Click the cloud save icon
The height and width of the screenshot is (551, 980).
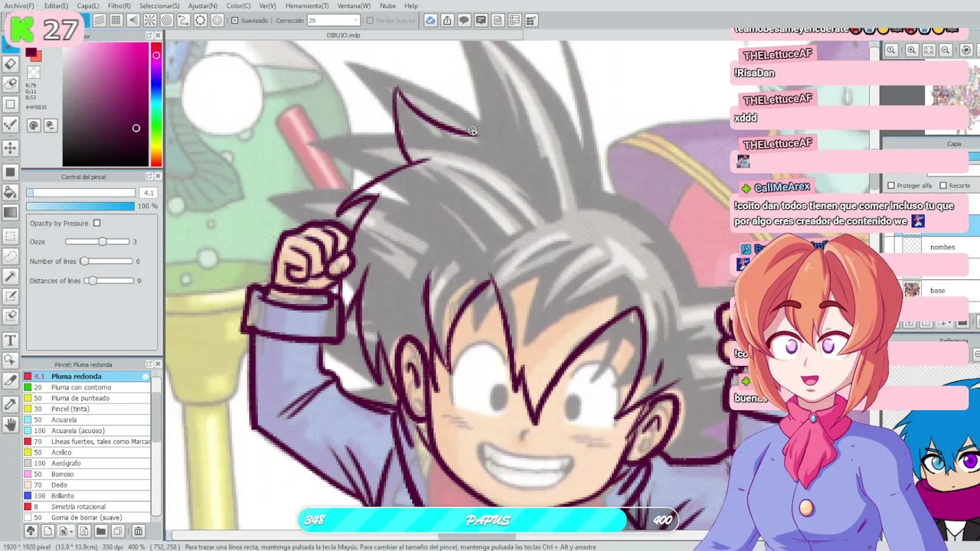tap(430, 21)
